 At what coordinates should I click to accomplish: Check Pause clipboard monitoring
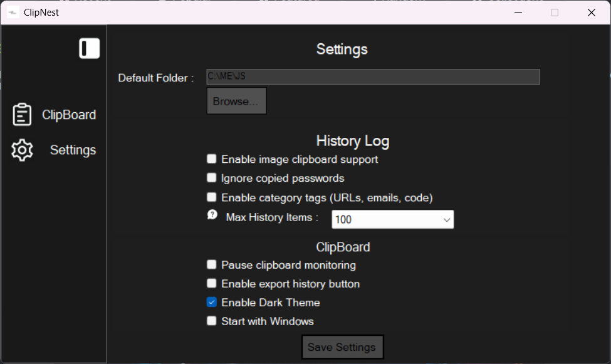click(x=212, y=265)
